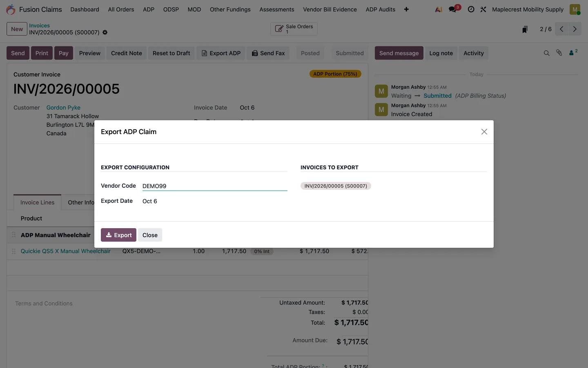Click the Vendor Code input field
Image resolution: width=588 pixels, height=368 pixels.
pos(215,186)
